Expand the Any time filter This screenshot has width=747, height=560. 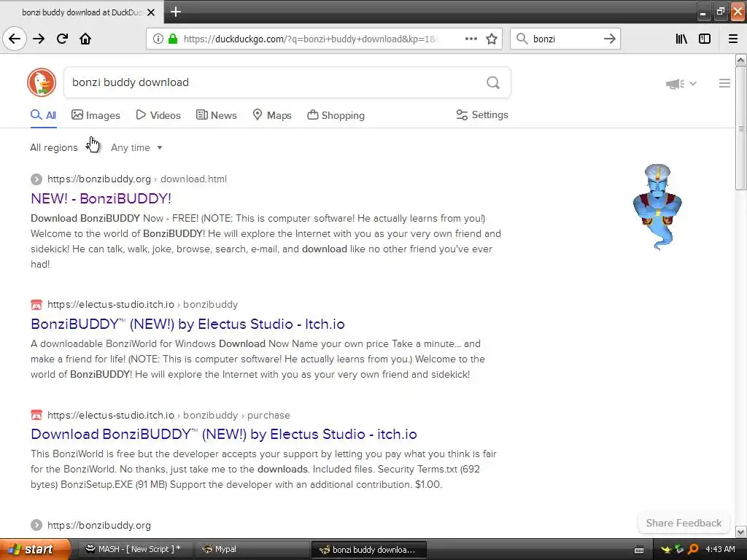click(136, 147)
